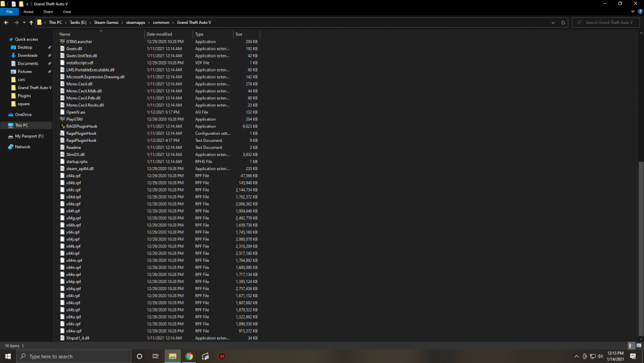Open the Windows Start menu
The image size is (644, 363).
(x=8, y=357)
